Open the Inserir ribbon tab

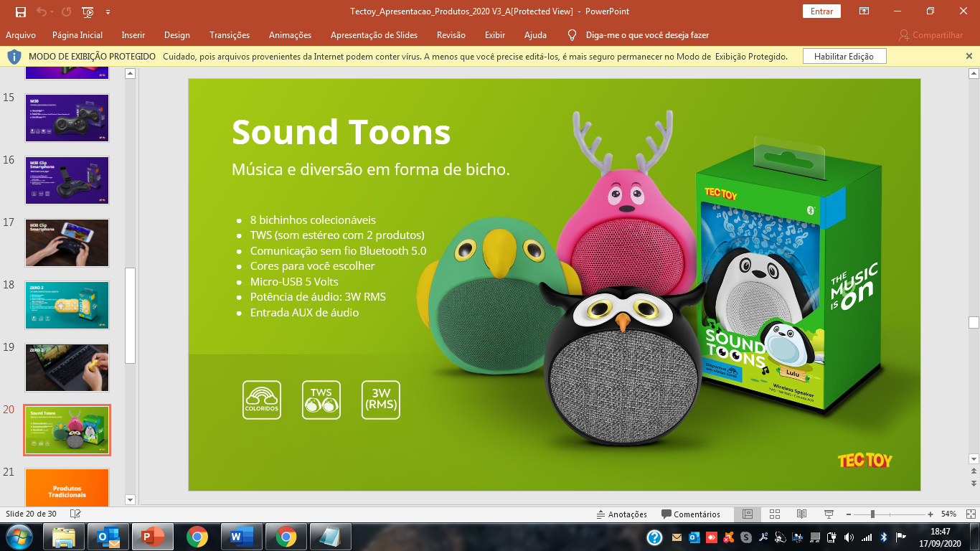(133, 35)
